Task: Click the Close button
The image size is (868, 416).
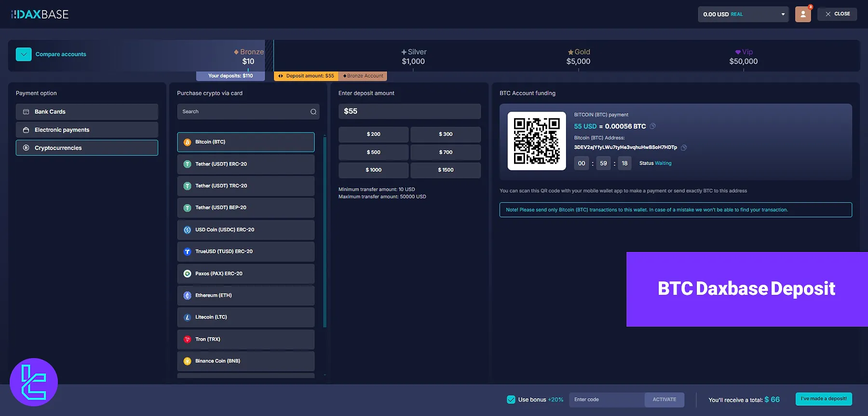Action: pyautogui.click(x=837, y=14)
